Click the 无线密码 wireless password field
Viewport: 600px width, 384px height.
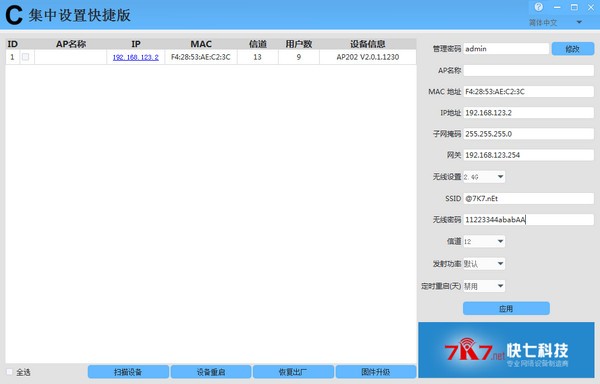pos(528,220)
